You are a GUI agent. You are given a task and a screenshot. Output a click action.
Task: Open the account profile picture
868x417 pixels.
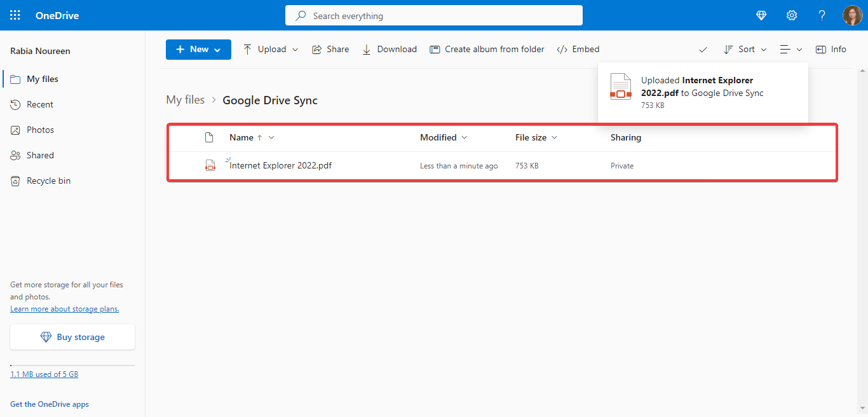[x=852, y=15]
